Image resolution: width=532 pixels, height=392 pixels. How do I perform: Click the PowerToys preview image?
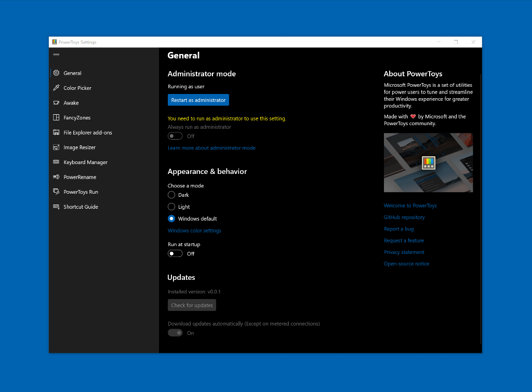428,163
